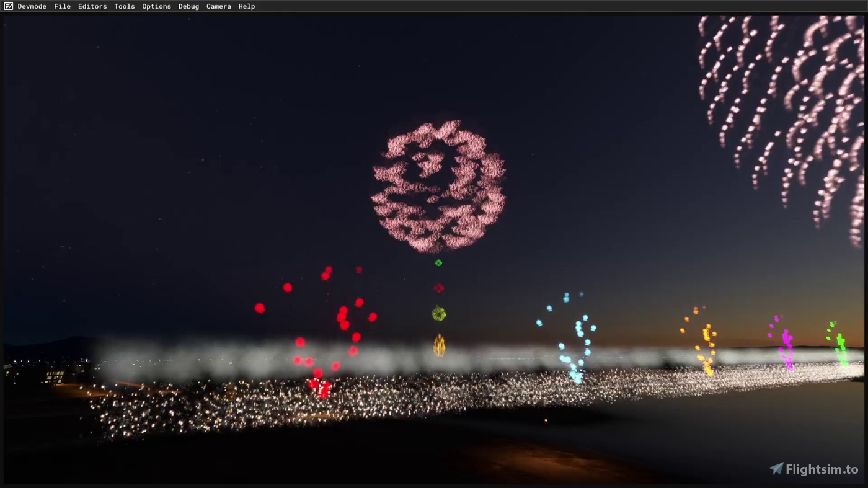Click Help at the end of the menu bar
The height and width of the screenshot is (488, 868).
247,6
